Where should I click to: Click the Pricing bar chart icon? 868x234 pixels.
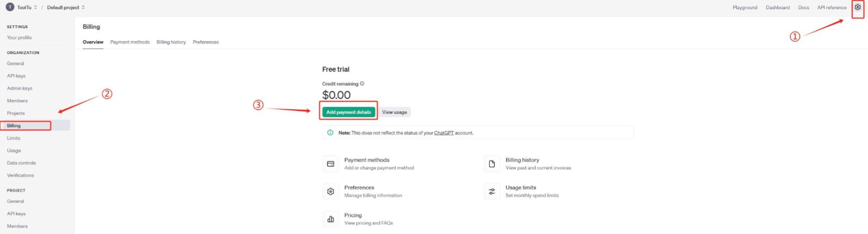coord(330,219)
